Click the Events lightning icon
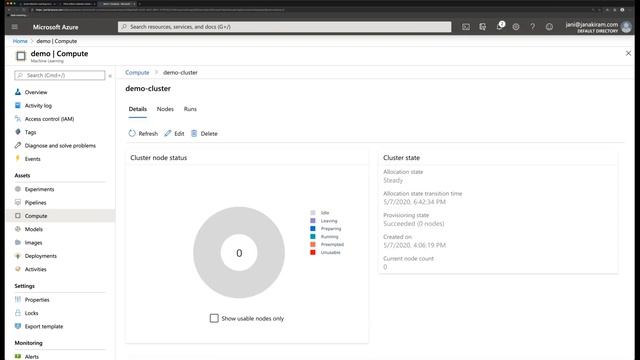Image resolution: width=640 pixels, height=360 pixels. 18,158
